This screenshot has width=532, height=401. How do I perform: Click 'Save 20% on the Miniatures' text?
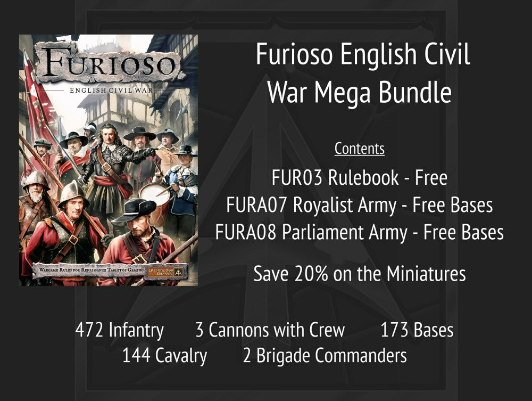pos(359,274)
